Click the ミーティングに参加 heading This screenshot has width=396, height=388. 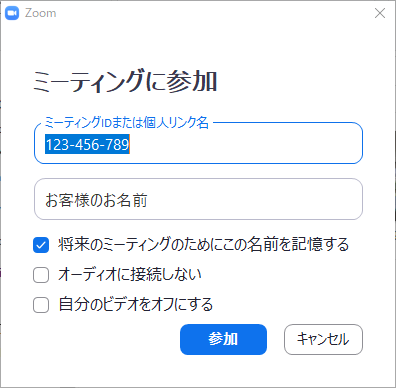pos(125,81)
